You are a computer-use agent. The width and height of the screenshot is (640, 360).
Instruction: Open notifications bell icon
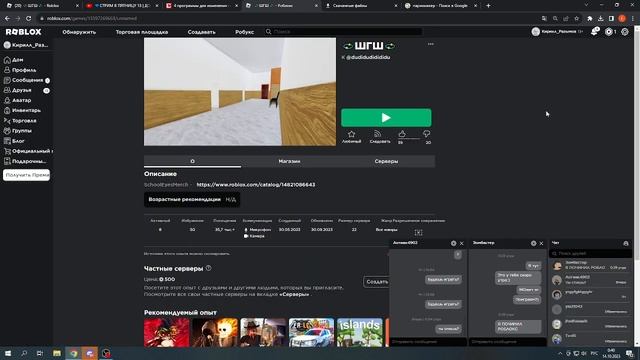coord(594,32)
